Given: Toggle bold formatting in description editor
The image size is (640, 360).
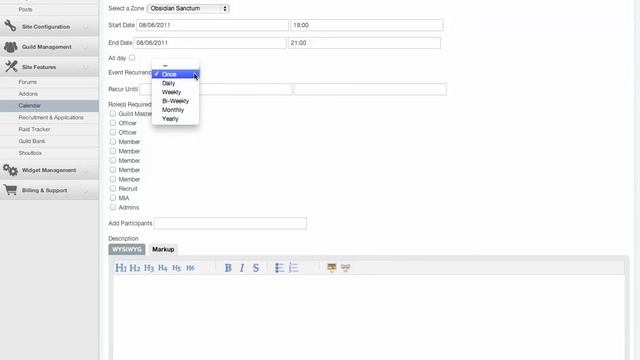Looking at the screenshot, I should pyautogui.click(x=228, y=268).
